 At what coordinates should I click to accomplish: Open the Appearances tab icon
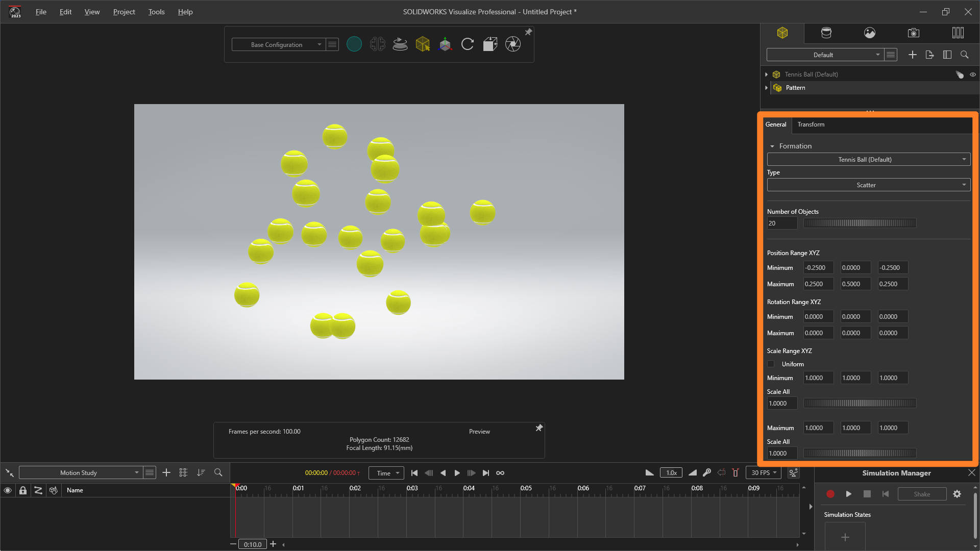[826, 33]
